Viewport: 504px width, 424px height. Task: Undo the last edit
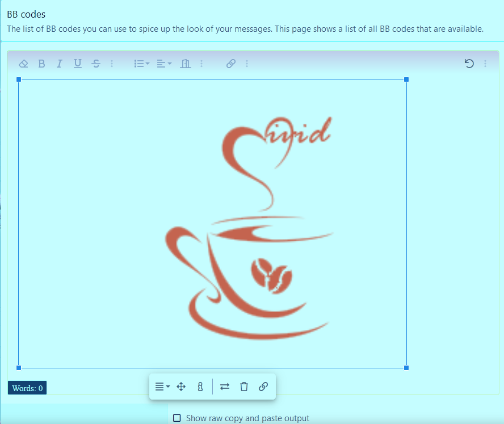[x=469, y=64]
